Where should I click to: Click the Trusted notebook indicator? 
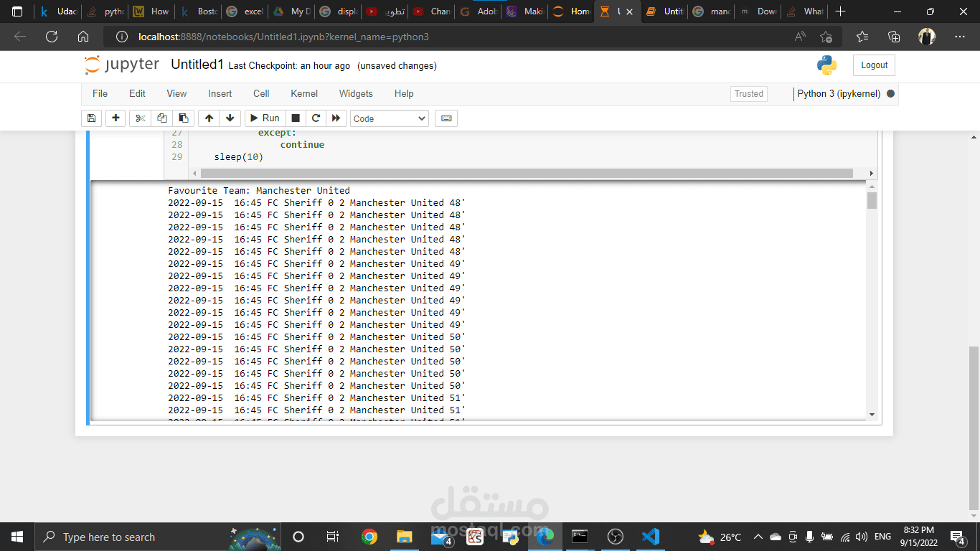pyautogui.click(x=749, y=94)
